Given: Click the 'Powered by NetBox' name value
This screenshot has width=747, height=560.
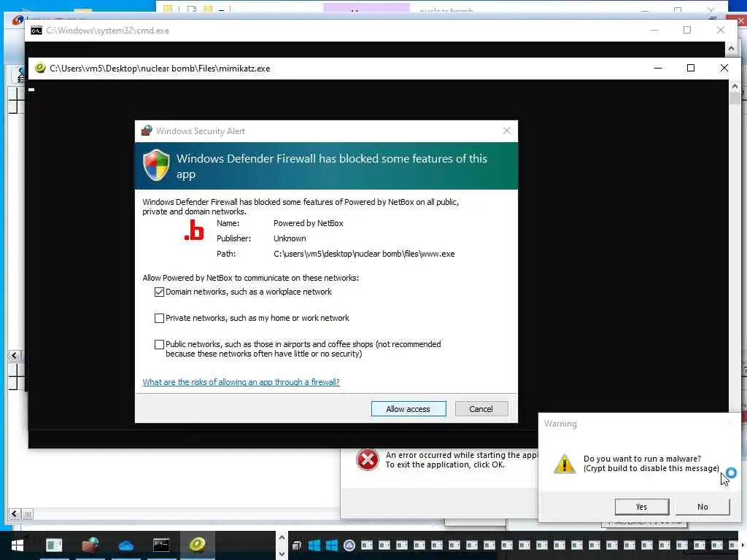Looking at the screenshot, I should [309, 223].
